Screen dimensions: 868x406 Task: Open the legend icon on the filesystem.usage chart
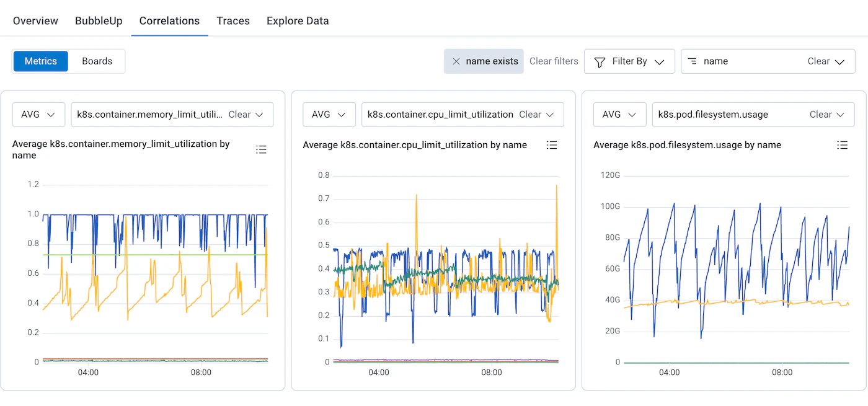(843, 145)
